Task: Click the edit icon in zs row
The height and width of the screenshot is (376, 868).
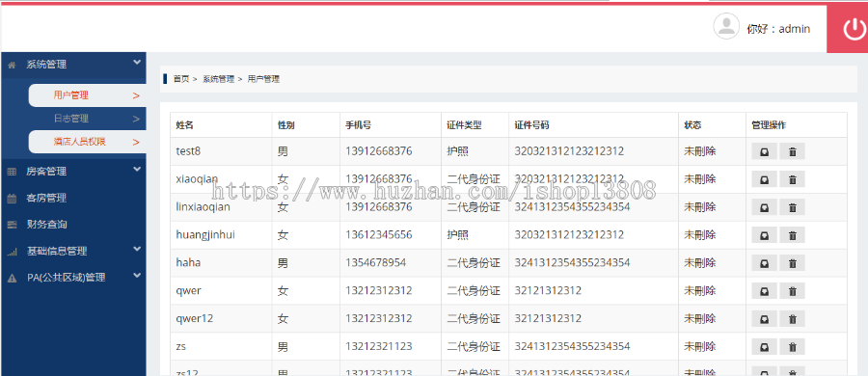Action: [x=764, y=347]
